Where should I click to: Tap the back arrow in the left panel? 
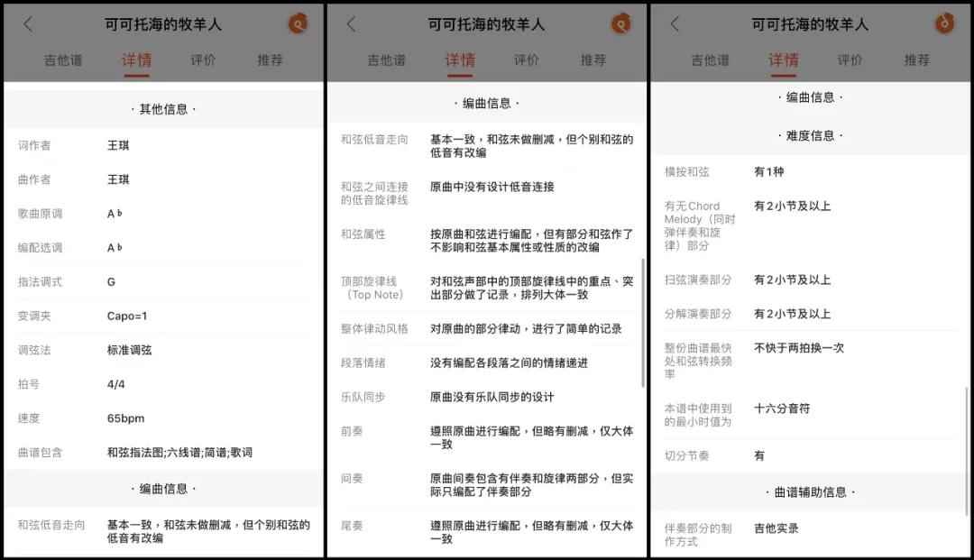[26, 24]
